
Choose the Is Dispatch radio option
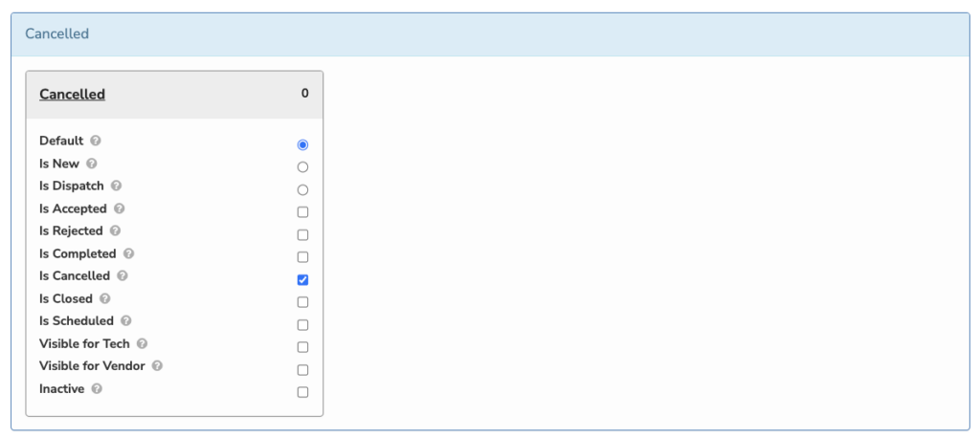302,190
